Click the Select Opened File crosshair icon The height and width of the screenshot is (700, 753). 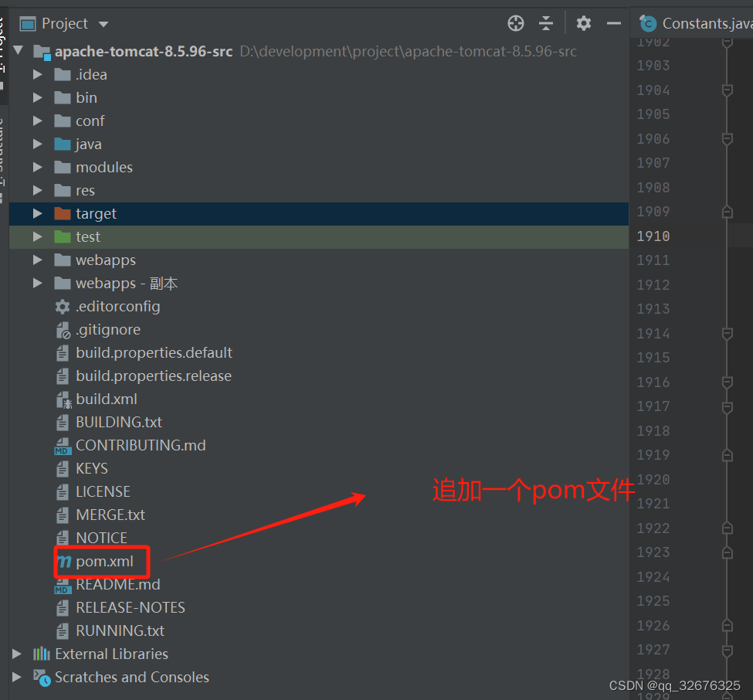click(x=515, y=23)
